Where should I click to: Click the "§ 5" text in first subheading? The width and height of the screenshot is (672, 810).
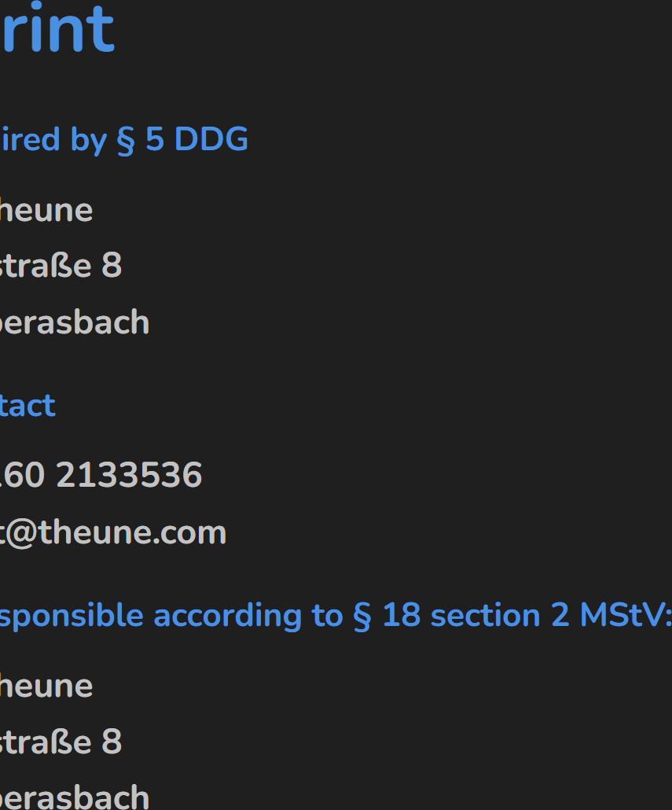coord(140,140)
